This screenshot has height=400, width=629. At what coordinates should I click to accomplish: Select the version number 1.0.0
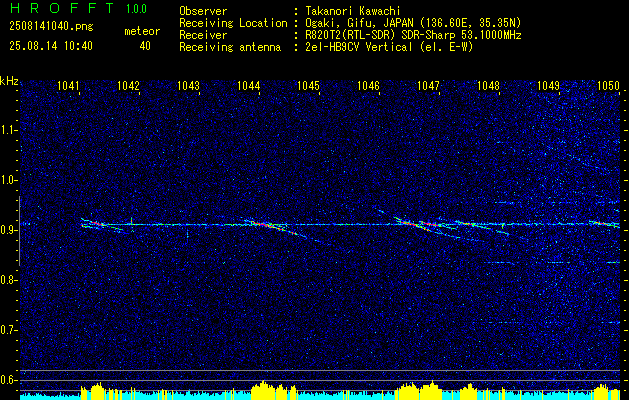point(136,9)
